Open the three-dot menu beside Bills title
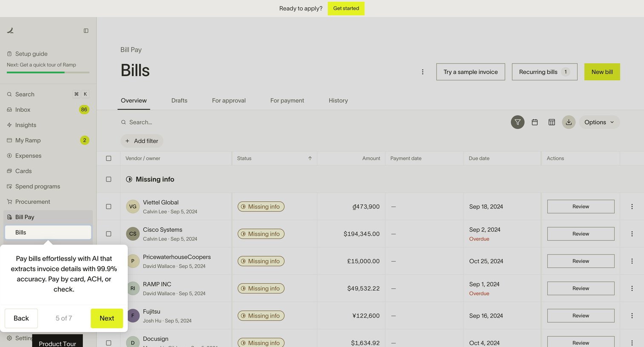The height and width of the screenshot is (347, 644). [423, 72]
